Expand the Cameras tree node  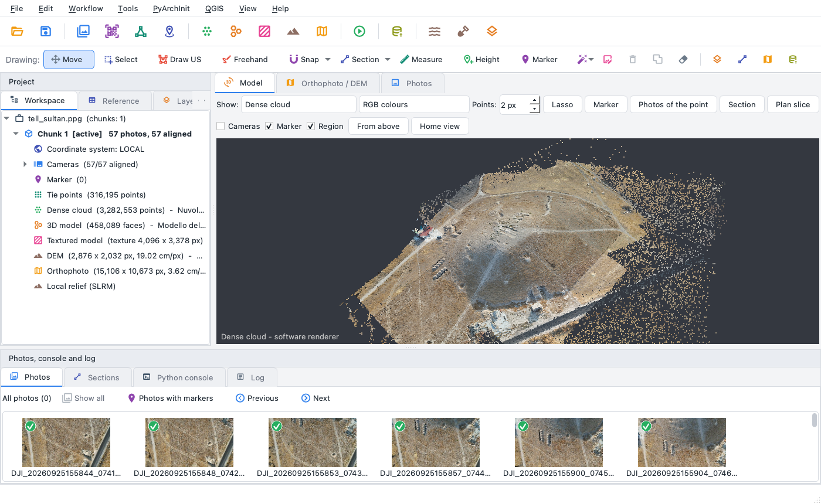[x=25, y=164]
